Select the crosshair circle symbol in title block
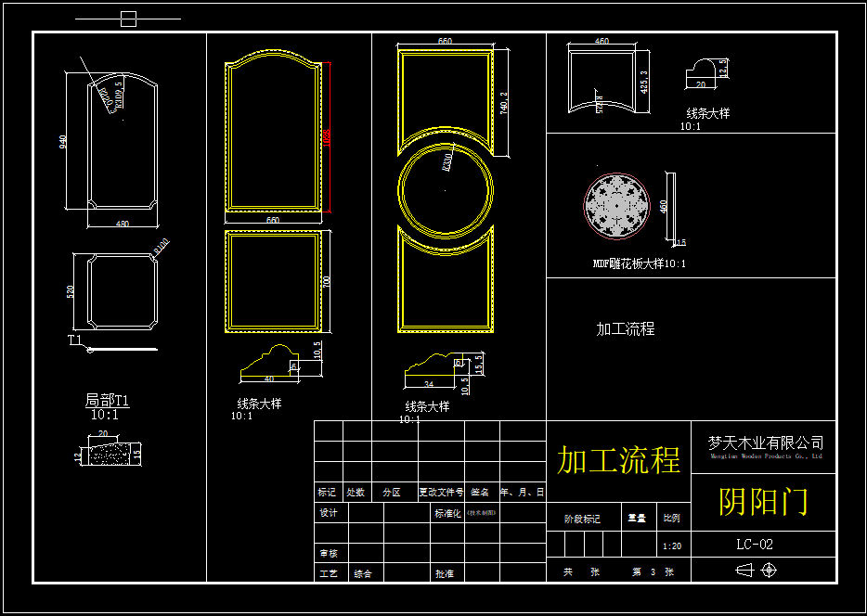 tap(769, 571)
